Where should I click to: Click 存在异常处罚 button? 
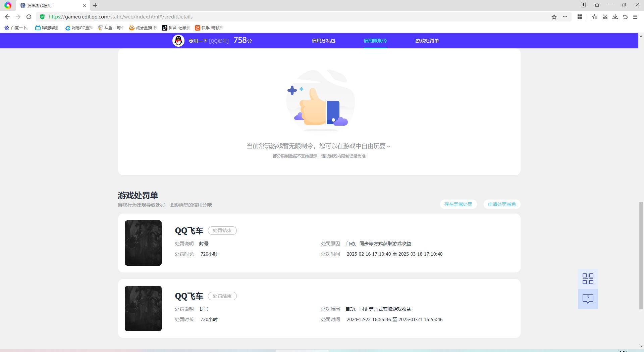click(458, 204)
